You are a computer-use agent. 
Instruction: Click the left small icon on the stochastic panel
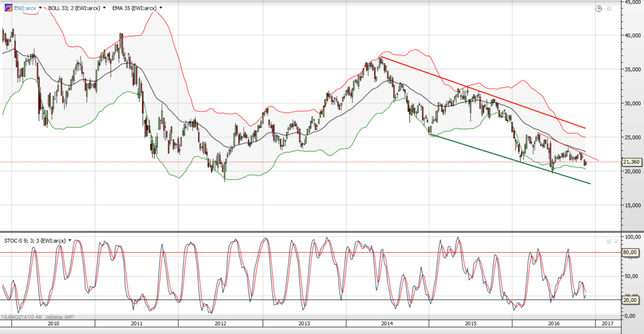(x=608, y=241)
